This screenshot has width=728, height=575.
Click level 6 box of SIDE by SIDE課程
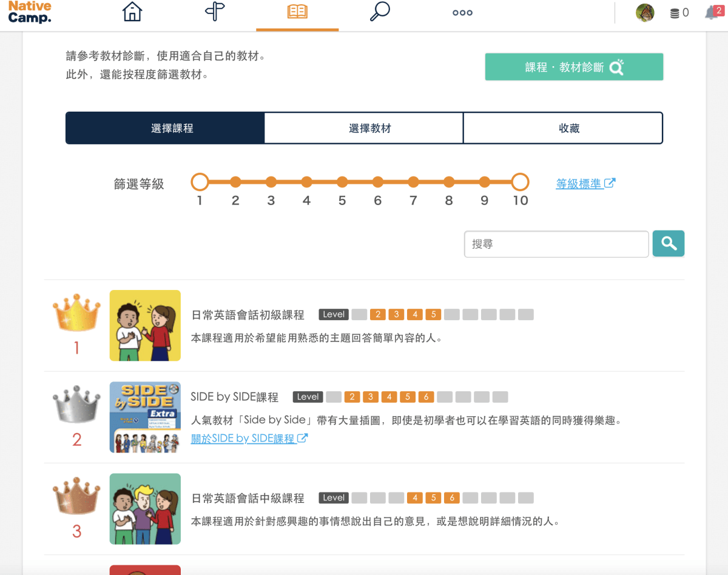point(426,397)
